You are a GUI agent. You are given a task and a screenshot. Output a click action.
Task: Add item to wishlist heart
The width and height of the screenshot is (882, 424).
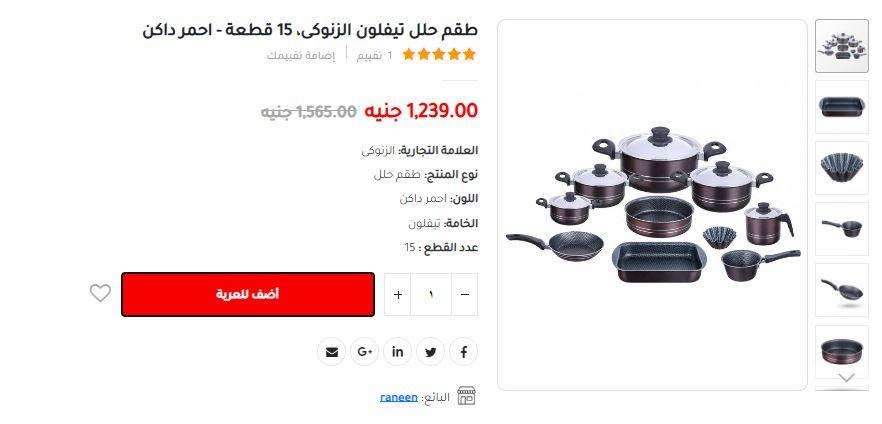[x=100, y=293]
